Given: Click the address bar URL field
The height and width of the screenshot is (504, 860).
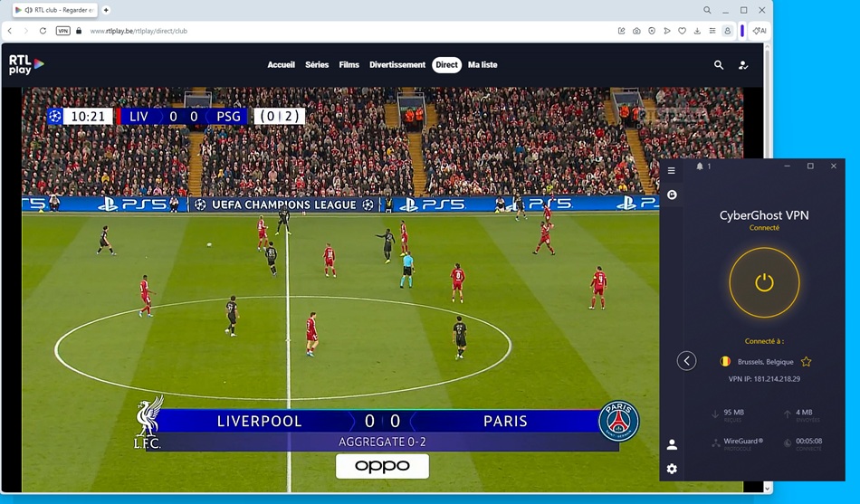Looking at the screenshot, I should pos(139,31).
